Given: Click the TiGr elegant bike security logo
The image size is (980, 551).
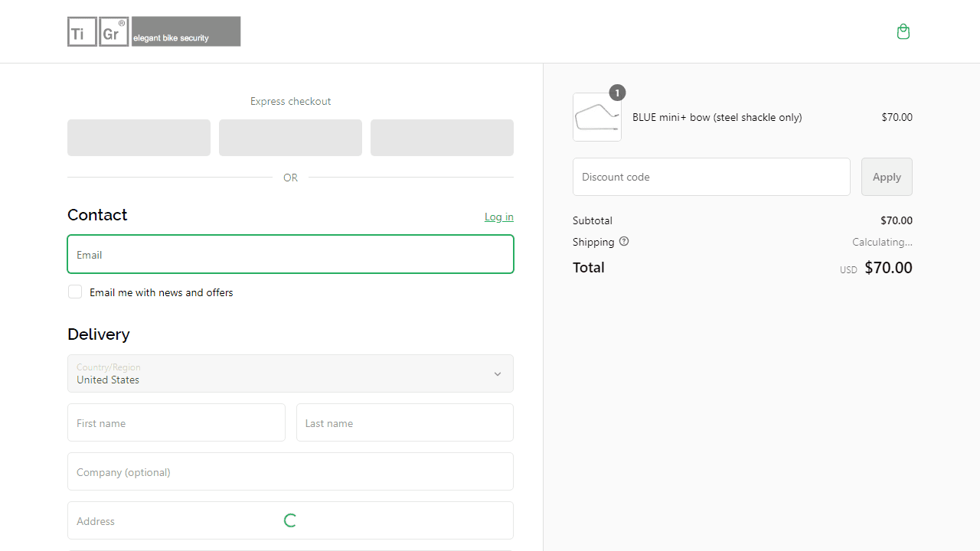Looking at the screenshot, I should [154, 31].
